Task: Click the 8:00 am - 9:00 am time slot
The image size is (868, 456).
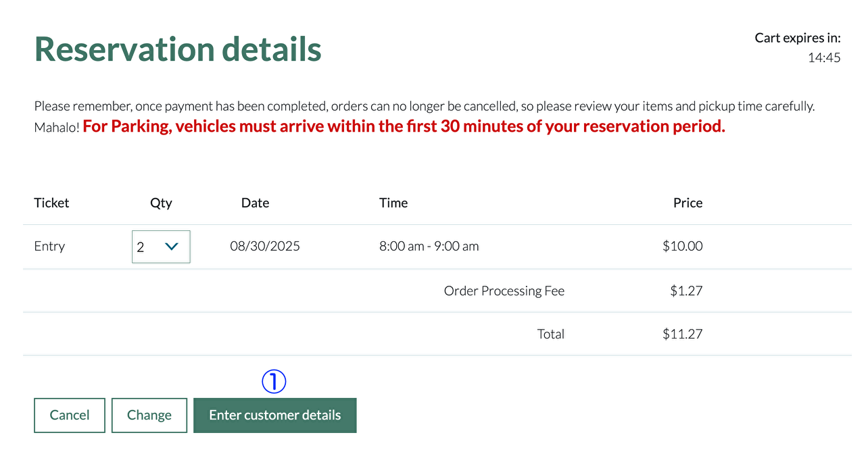Action: (429, 246)
